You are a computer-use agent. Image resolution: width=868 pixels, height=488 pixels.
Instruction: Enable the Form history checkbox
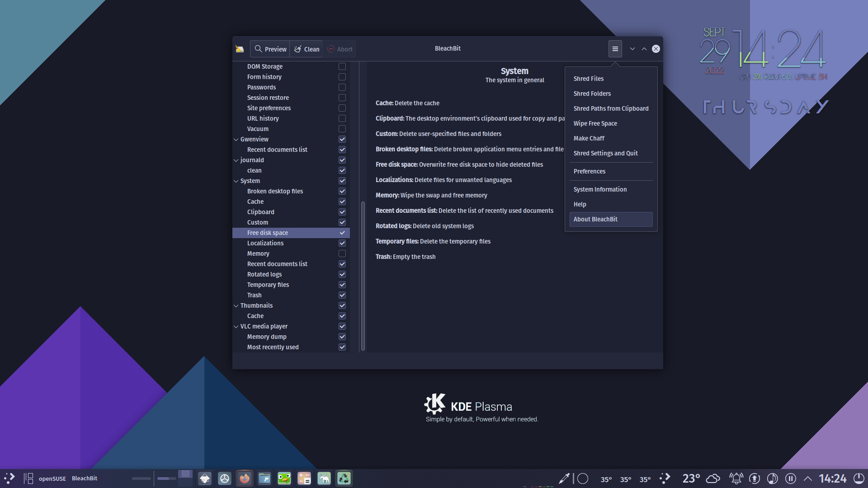[x=342, y=77]
